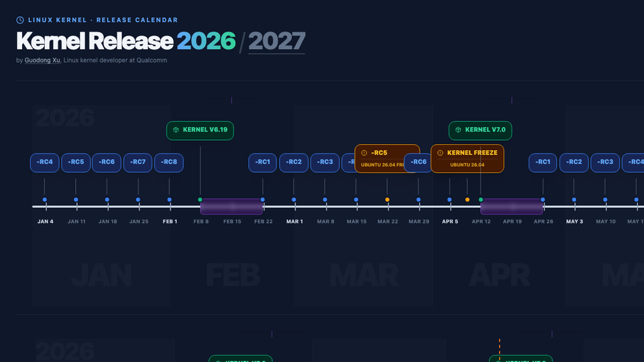644x362 pixels.
Task: Select the -RC8 badge above Feb 1
Action: pyautogui.click(x=169, y=162)
